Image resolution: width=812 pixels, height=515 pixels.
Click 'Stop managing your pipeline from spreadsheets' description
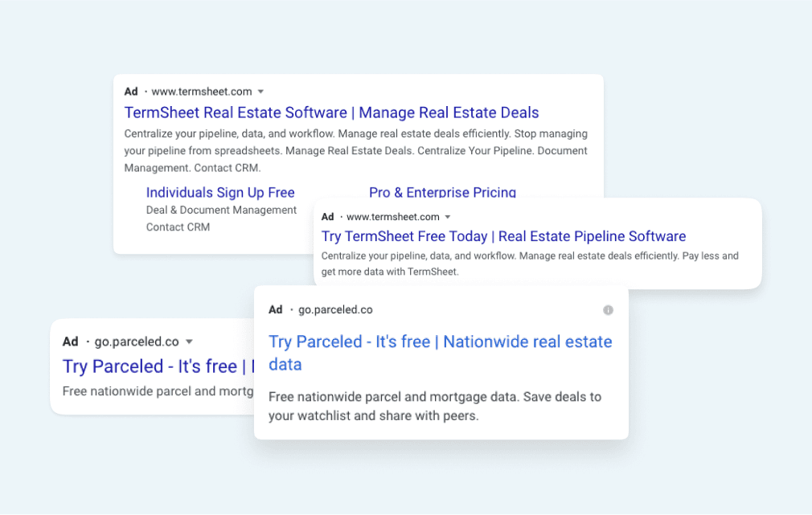point(356,142)
